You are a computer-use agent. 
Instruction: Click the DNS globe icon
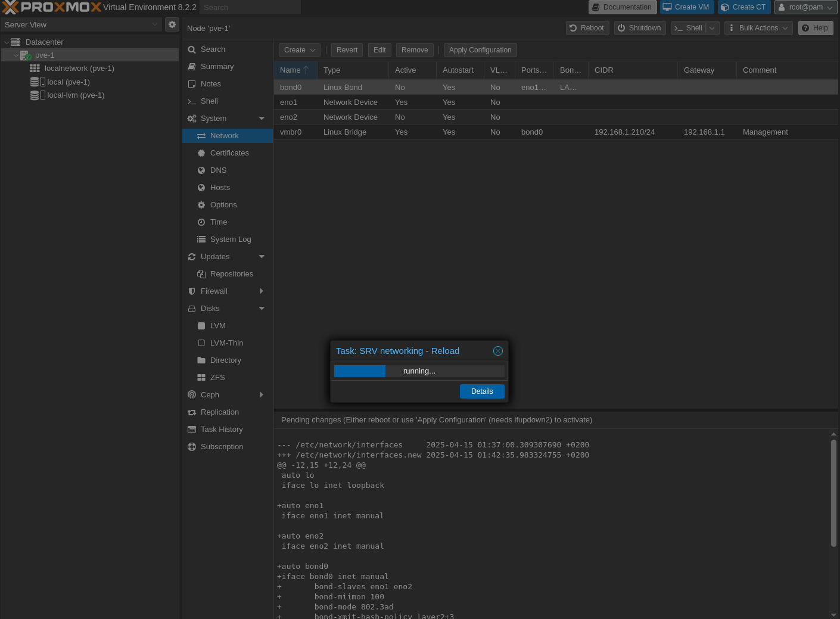coord(201,170)
